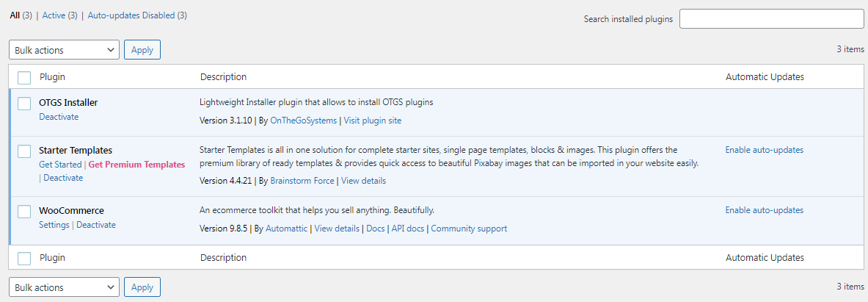Sort by top Plugin column header

point(53,77)
